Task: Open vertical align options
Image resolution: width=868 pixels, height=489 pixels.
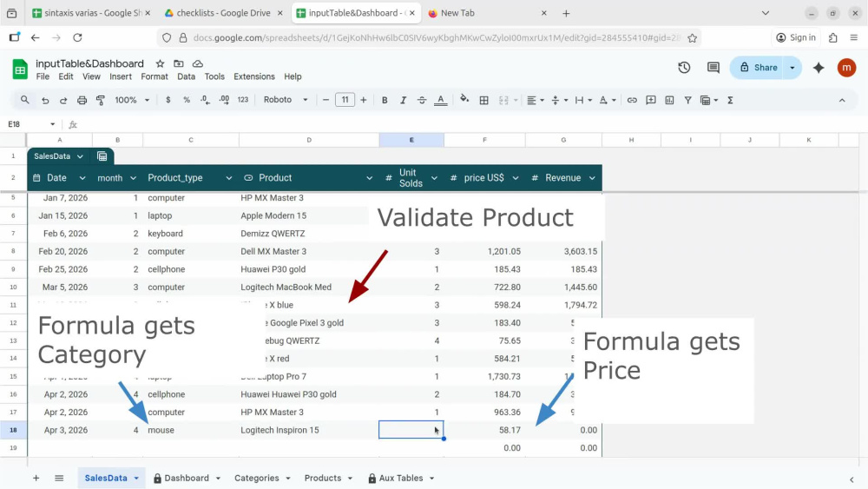Action: pyautogui.click(x=559, y=100)
